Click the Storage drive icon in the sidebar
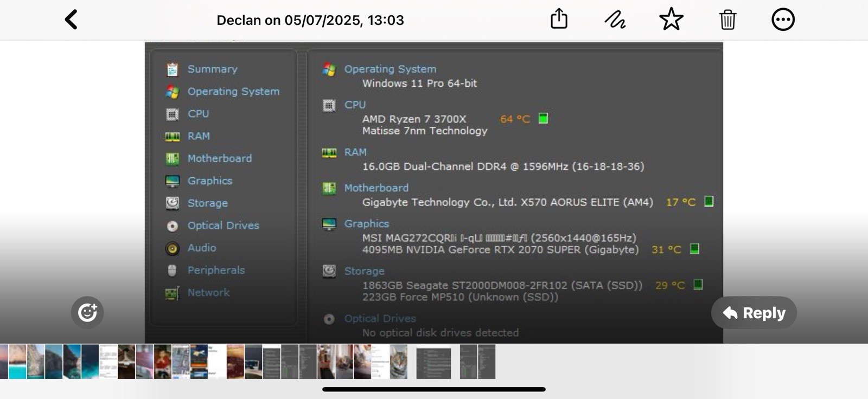 click(172, 203)
